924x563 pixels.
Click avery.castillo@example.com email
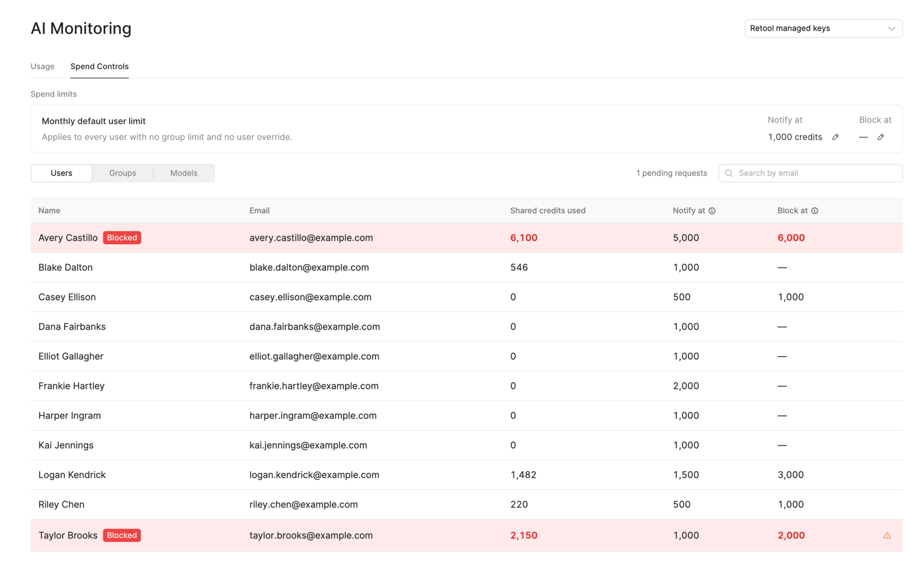311,238
